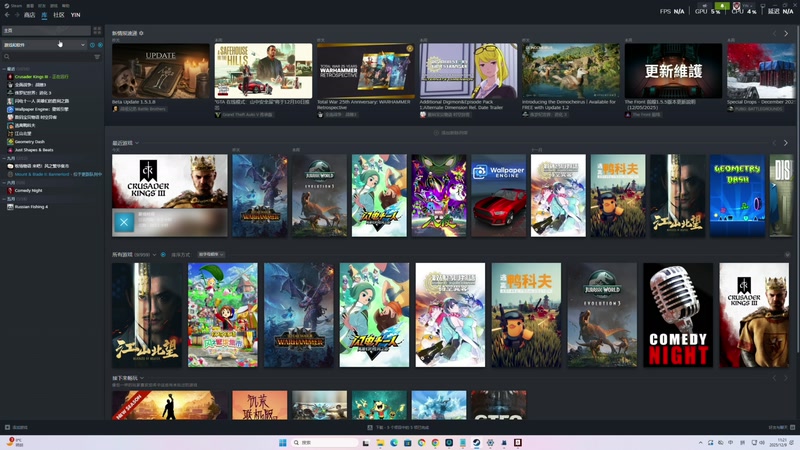Viewport: 800px width, 450px height.
Task: Open Wallpaper Engine cover in recent games
Action: click(x=498, y=195)
